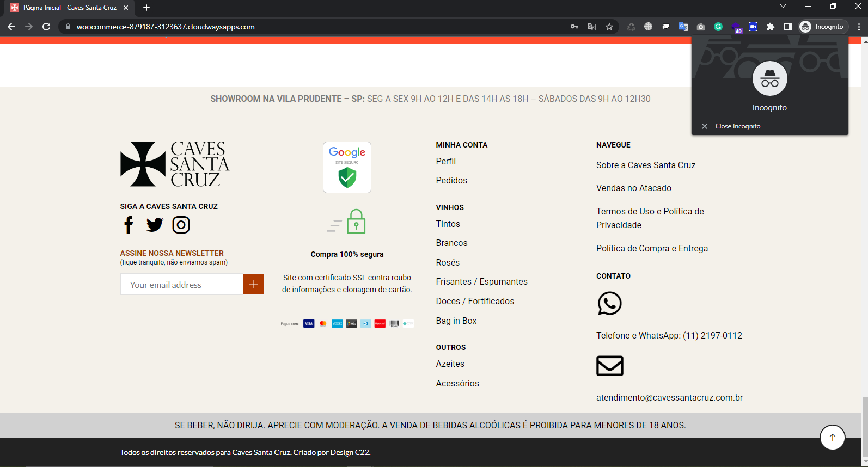This screenshot has width=868, height=467.
Task: Click the page vertical scrollbar thumb
Action: pos(865,427)
